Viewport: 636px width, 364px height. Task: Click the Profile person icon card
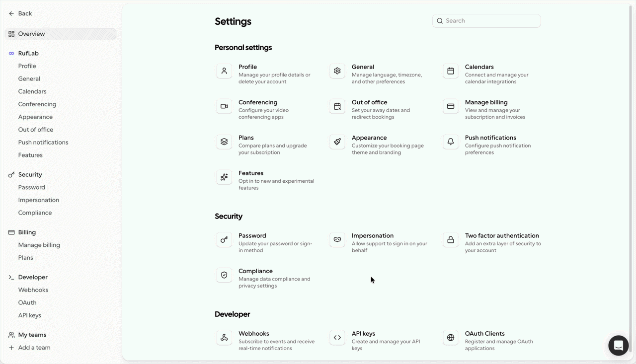[224, 71]
